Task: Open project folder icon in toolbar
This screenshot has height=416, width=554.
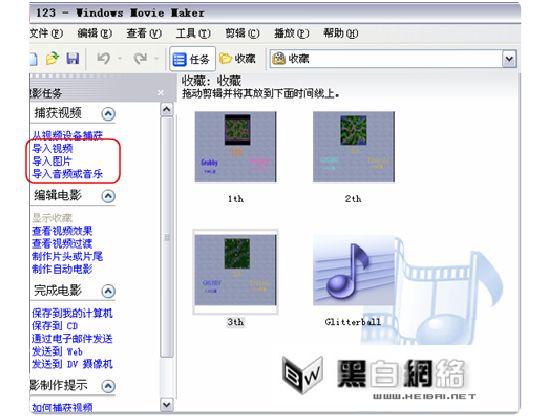Action: point(52,58)
